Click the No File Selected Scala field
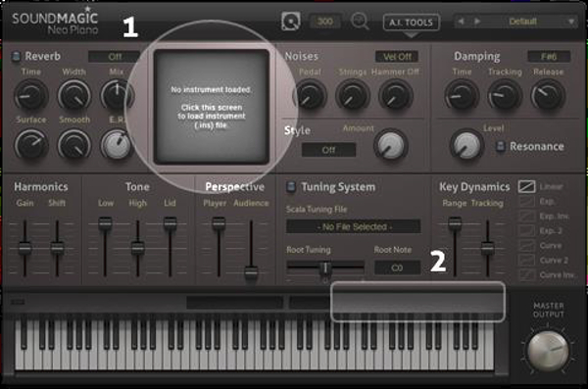 (x=353, y=226)
